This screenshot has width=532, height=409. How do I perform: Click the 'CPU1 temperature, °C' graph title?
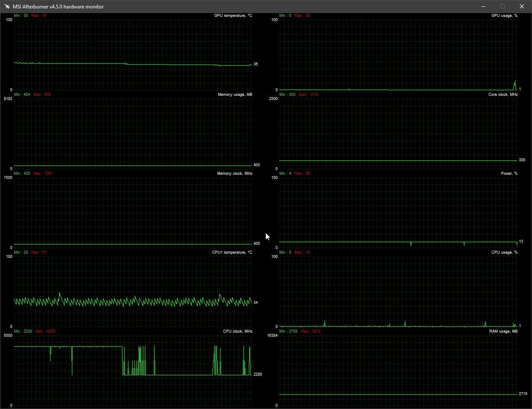click(x=232, y=252)
